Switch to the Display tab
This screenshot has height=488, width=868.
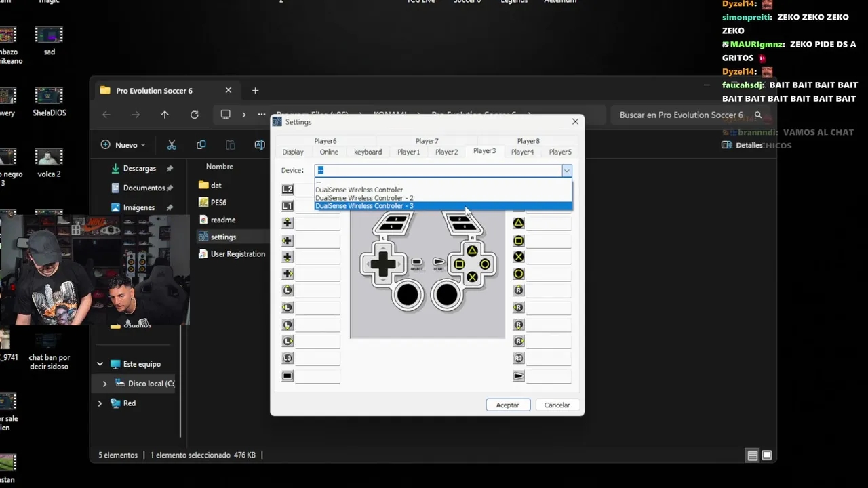pos(293,152)
